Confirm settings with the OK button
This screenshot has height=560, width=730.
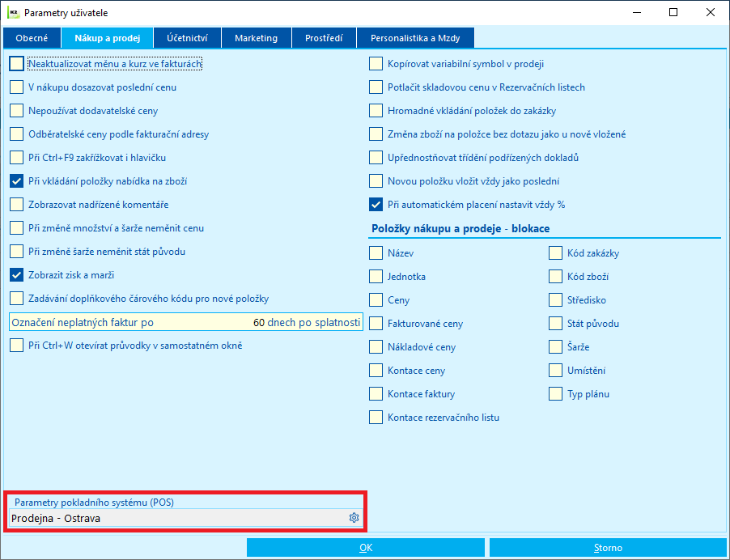366,548
